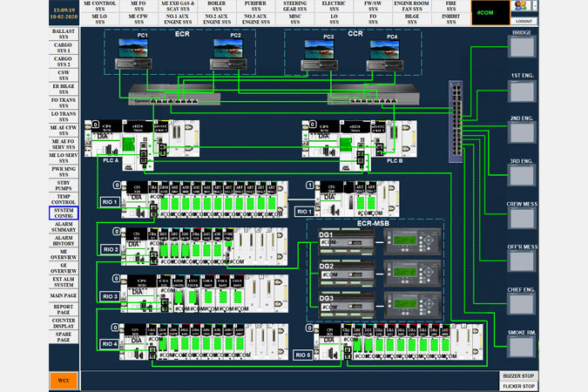Open STEERING GEAR SYS page
This screenshot has width=588, height=392.
click(294, 6)
